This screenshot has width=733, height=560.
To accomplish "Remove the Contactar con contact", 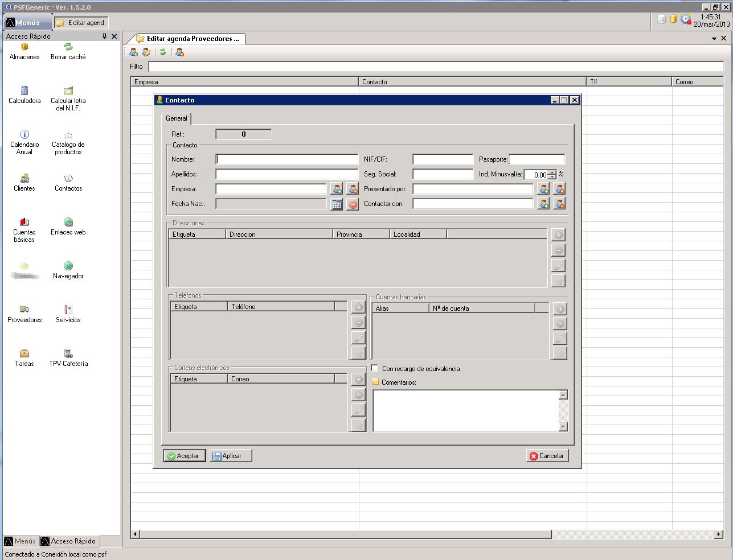I will [560, 204].
